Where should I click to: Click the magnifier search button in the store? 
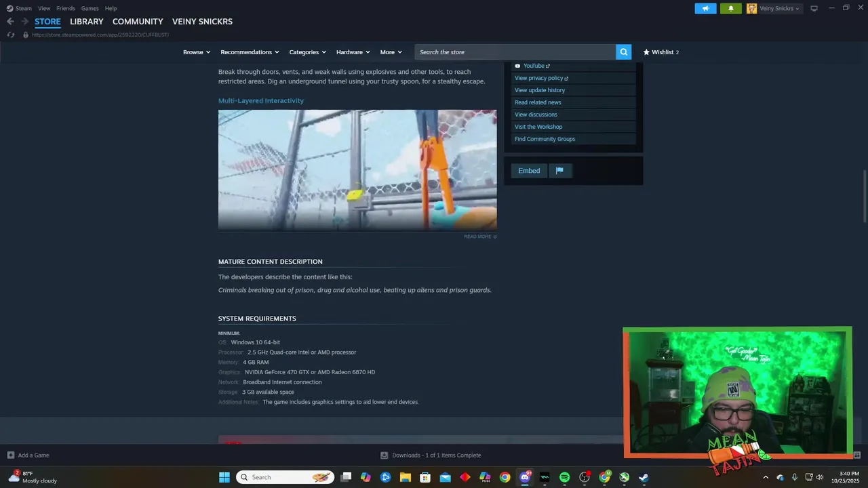click(624, 52)
